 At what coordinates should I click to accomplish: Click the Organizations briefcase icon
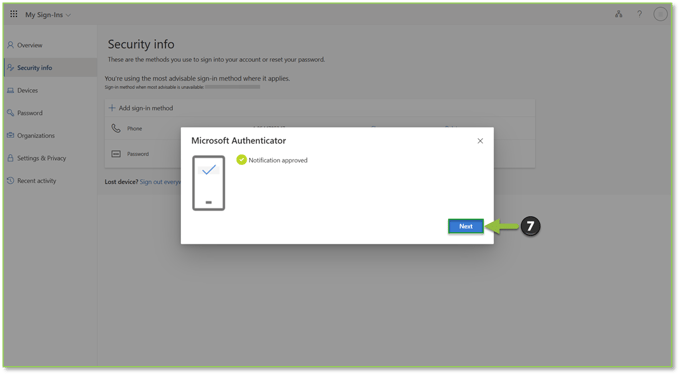point(10,135)
